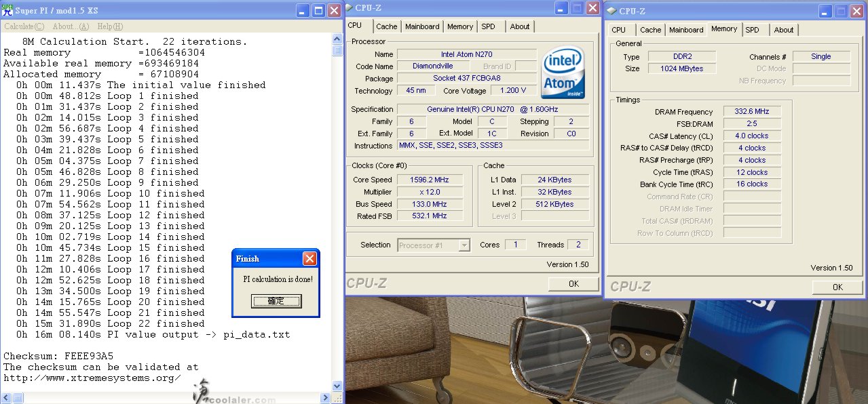Click the Specification field 'Genuine Intel(R) CPU N270'
The width and height of the screenshot is (868, 404).
(x=493, y=109)
